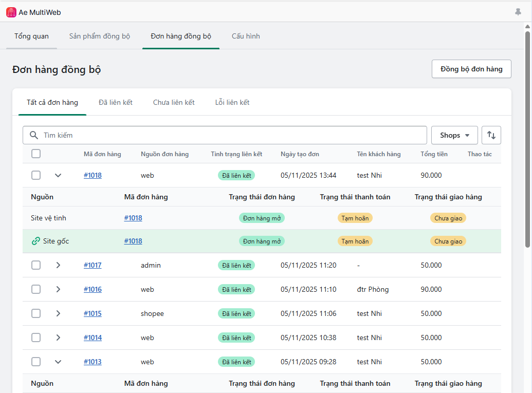Viewport: 532px width, 393px height.
Task: Expand the shopee order #1015 row
Action: (58, 313)
